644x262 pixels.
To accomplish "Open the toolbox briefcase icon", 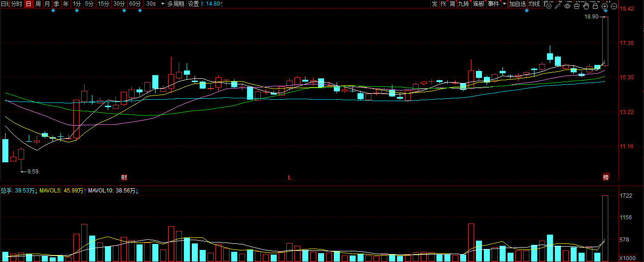I will 577,6.
